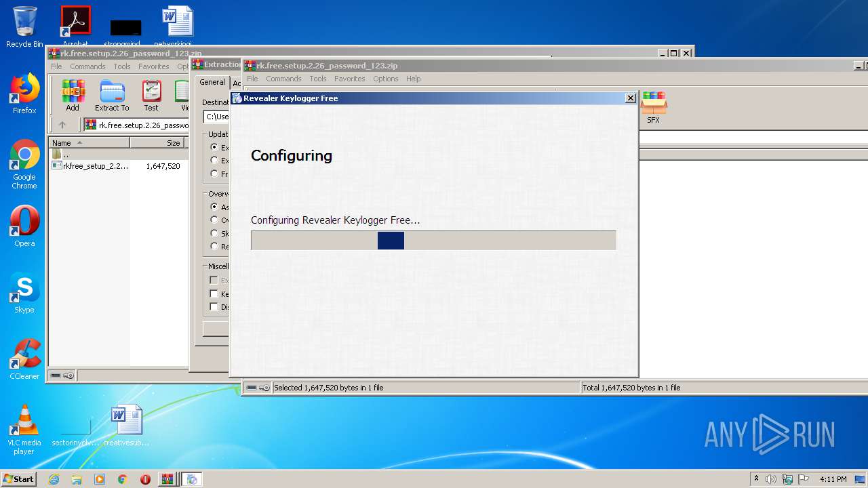Open Acrobat desktop shortcut
The height and width of the screenshot is (488, 868).
(75, 27)
